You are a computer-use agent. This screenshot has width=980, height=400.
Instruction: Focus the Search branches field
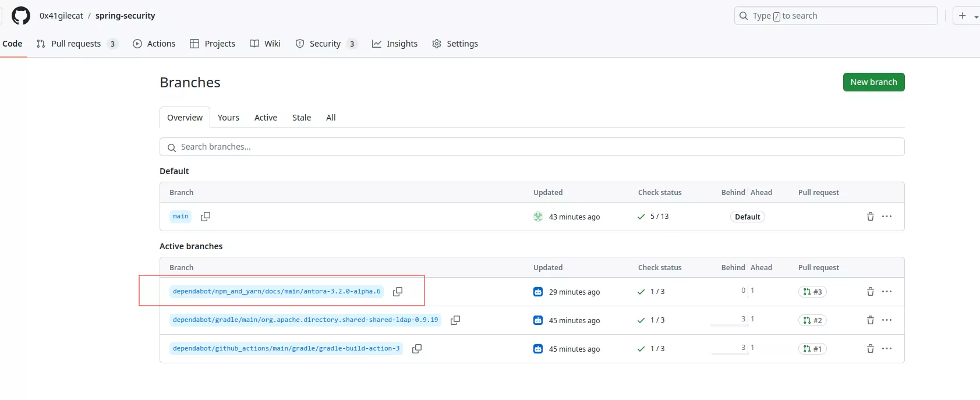pos(532,147)
